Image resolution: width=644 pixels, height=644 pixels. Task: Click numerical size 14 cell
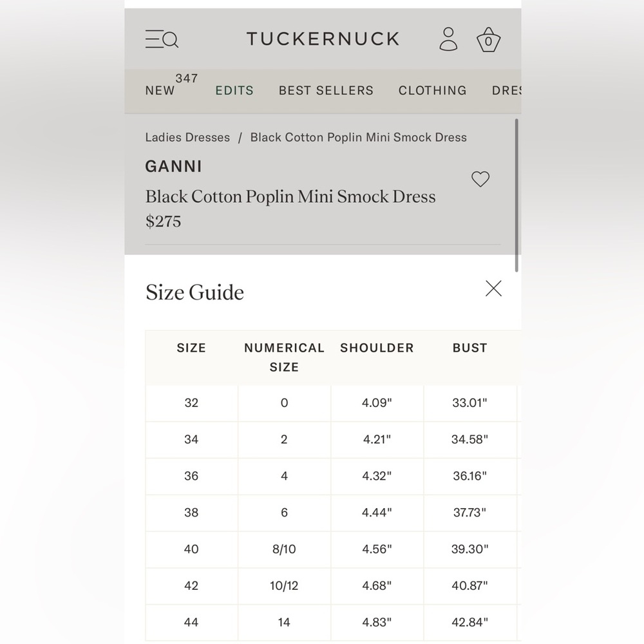[284, 622]
